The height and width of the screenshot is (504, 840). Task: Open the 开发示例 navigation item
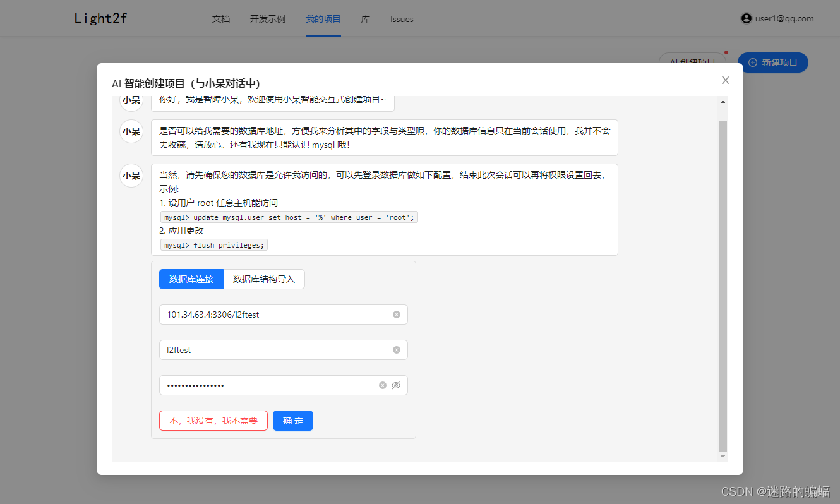[x=267, y=20]
